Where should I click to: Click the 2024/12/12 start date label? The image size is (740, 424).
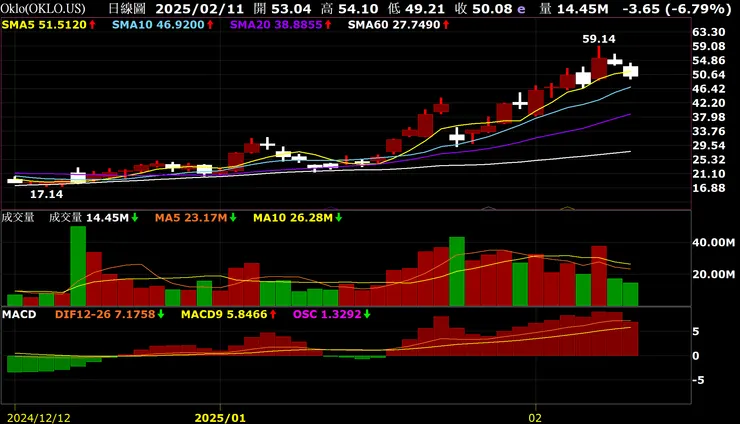(39, 418)
